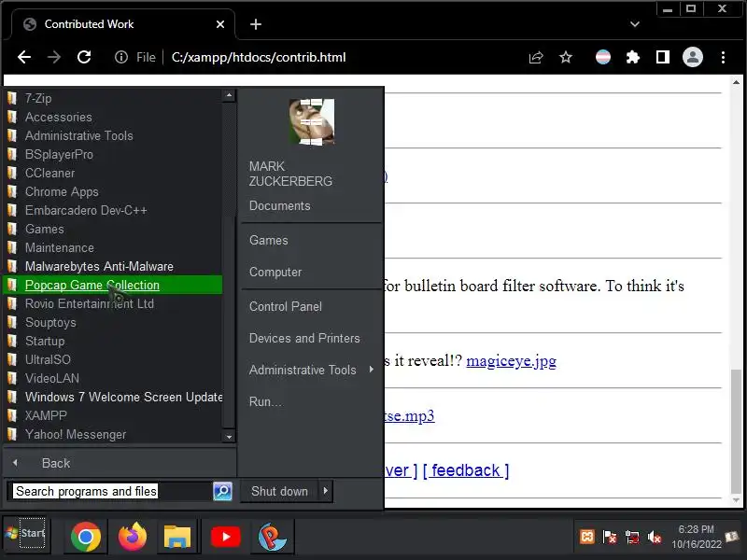Expand the XAMPP folder
The width and height of the screenshot is (747, 560).
pos(112,415)
